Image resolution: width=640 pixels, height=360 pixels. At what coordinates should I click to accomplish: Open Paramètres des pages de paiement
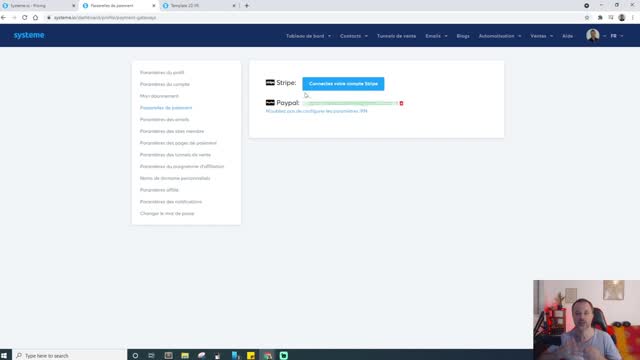pyautogui.click(x=178, y=143)
